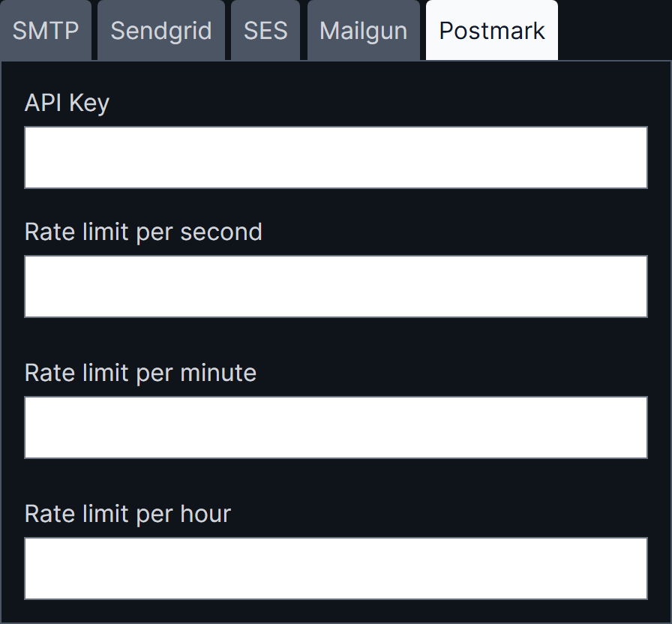This screenshot has height=624, width=672.
Task: Show Amazon SES provider settings
Action: tap(265, 31)
